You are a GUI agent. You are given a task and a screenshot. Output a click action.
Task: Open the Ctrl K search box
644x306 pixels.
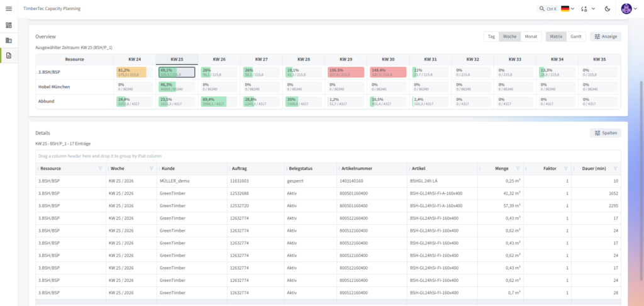[x=548, y=9]
